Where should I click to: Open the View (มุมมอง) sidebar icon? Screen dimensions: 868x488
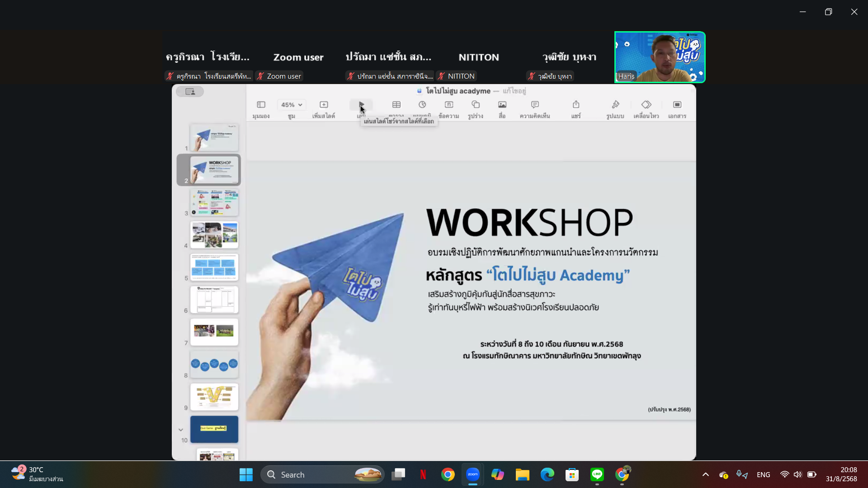pyautogui.click(x=261, y=105)
